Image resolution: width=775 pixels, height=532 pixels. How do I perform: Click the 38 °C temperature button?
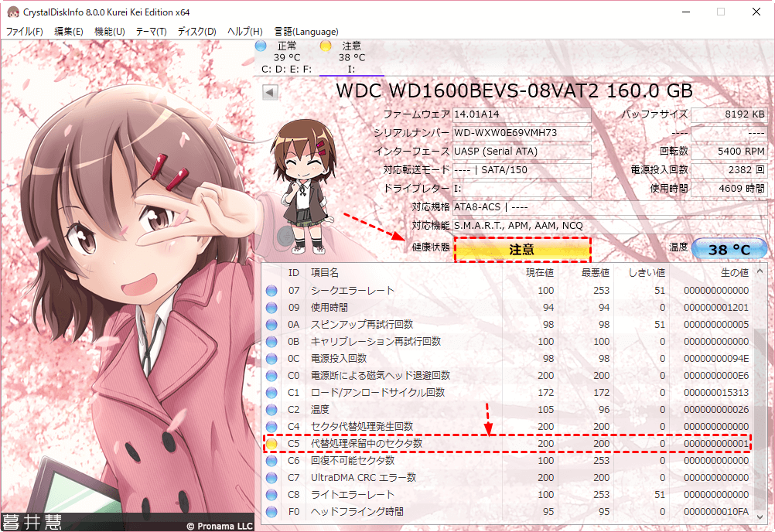tap(729, 250)
